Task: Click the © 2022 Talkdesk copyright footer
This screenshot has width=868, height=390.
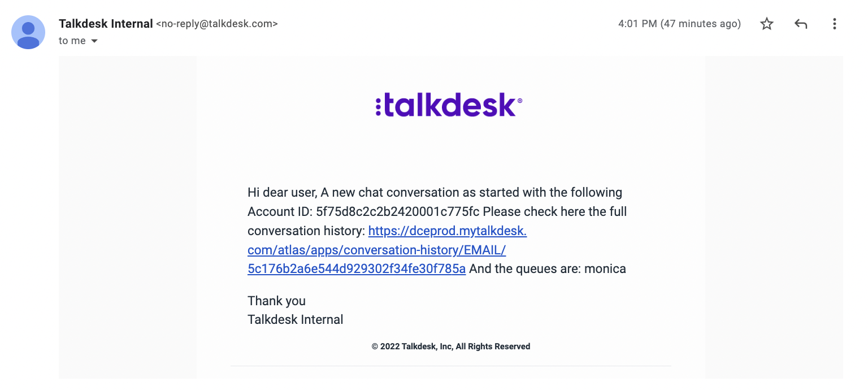Action: tap(451, 346)
